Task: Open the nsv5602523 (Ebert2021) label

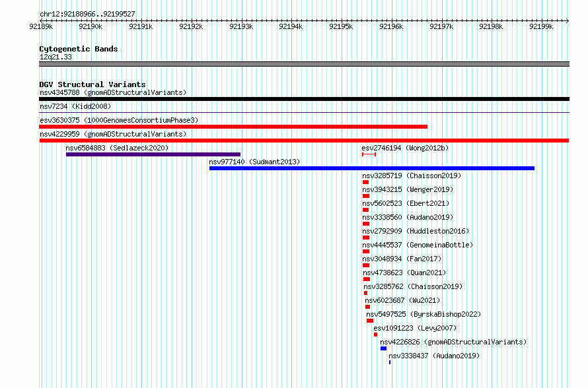Action: click(x=406, y=203)
